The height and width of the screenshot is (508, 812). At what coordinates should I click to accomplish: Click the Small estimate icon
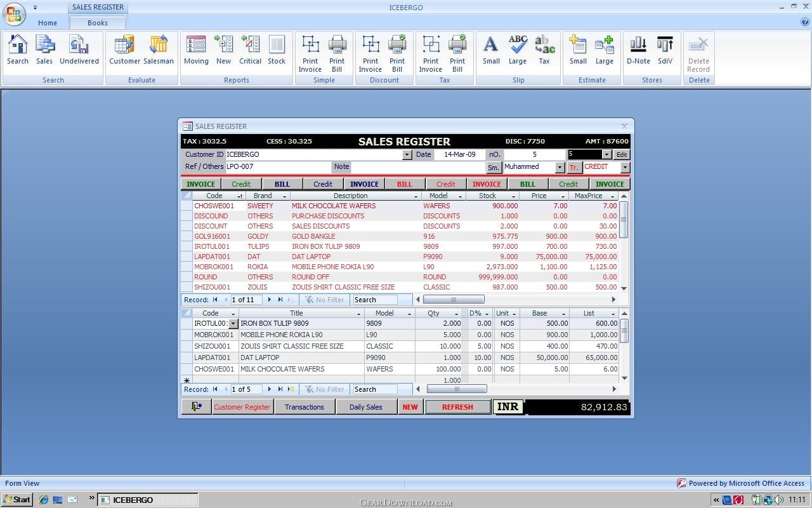point(578,50)
